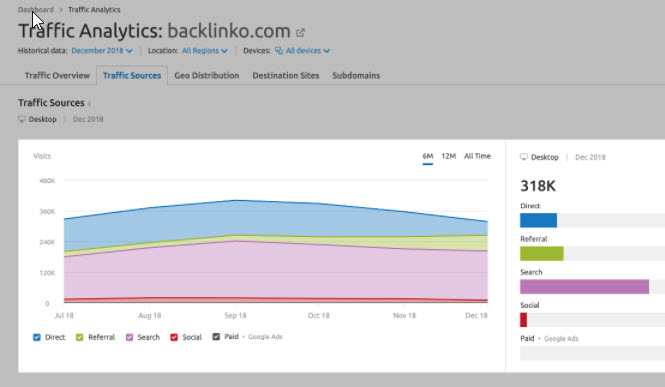Click the Jul 18 axis label
665x387 pixels.
64,316
